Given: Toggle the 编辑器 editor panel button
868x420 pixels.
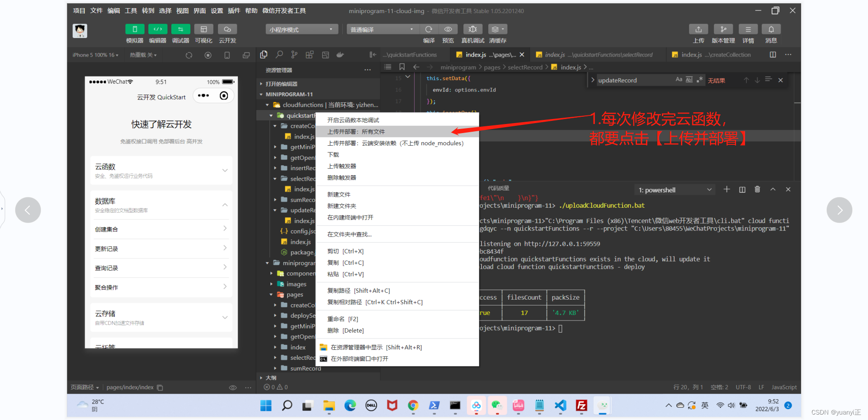Looking at the screenshot, I should (158, 29).
